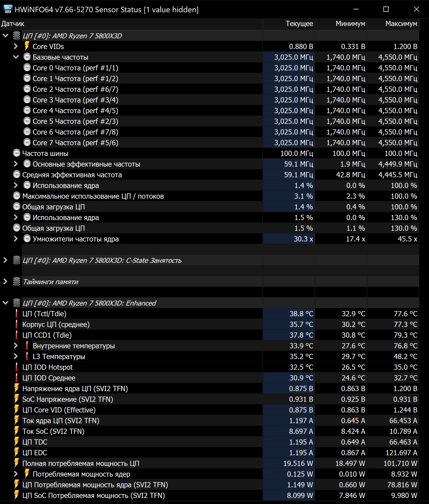The height and width of the screenshot is (504, 429).
Task: Select the Ток ядра ЦП (SVI2 TFN) label
Action: point(61,421)
